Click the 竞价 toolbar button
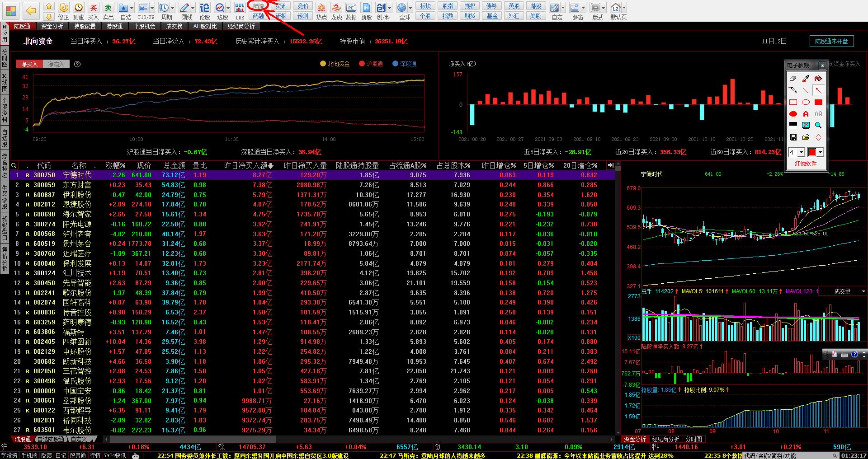Viewport: 868px width, 459px height. 303,6
